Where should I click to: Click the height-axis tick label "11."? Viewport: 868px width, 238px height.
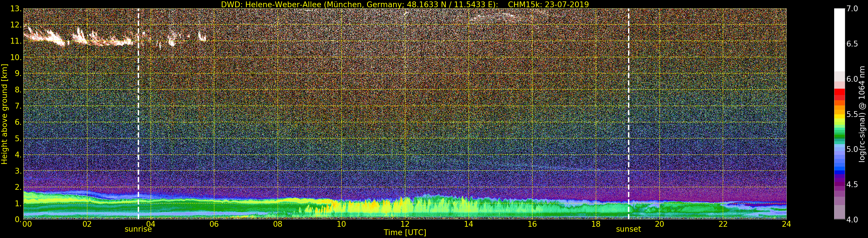16,41
